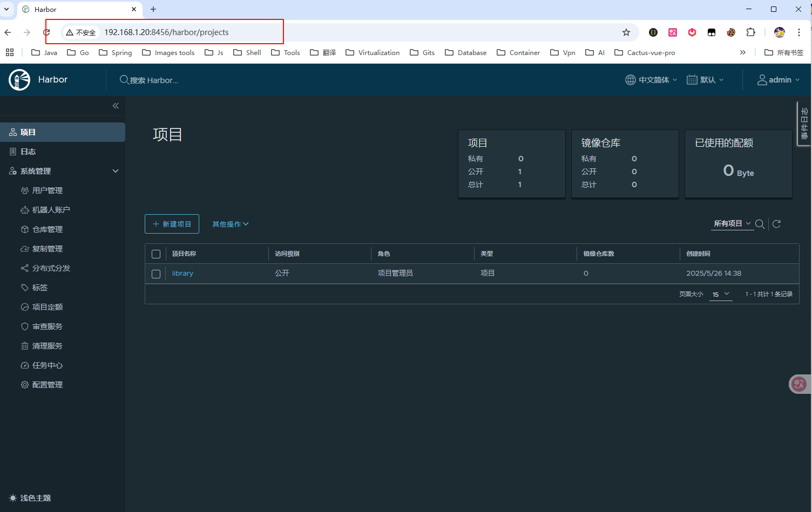This screenshot has width=812, height=512.
Task: Sort by 创建时间 column header
Action: coord(698,254)
